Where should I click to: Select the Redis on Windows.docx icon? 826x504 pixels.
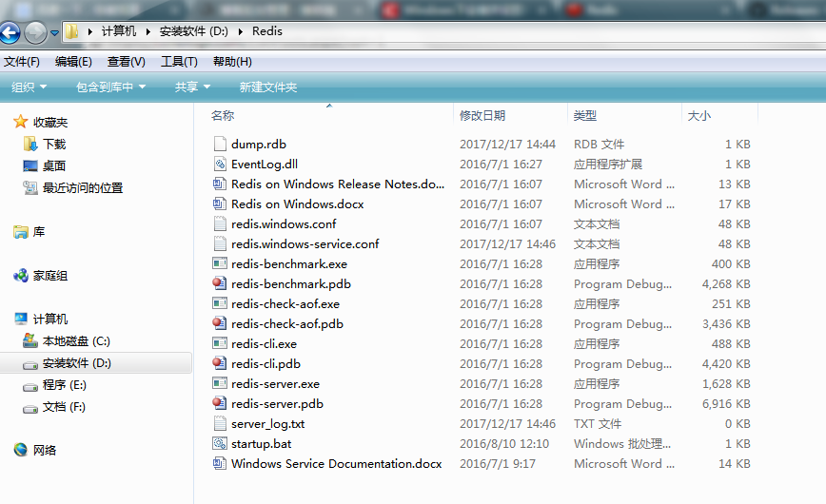[x=220, y=204]
